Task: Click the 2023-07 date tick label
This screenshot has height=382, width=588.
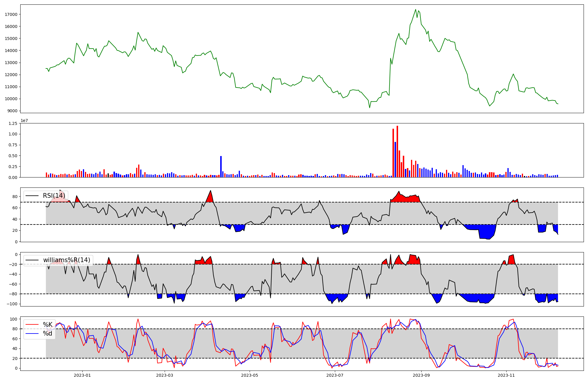Action: pyautogui.click(x=335, y=375)
